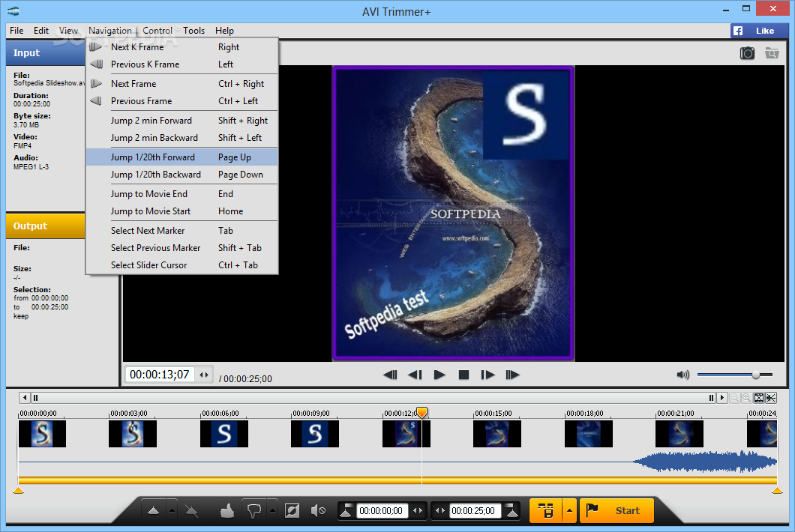This screenshot has width=795, height=532.
Task: Click the orange batch queue icon button
Action: [x=545, y=511]
